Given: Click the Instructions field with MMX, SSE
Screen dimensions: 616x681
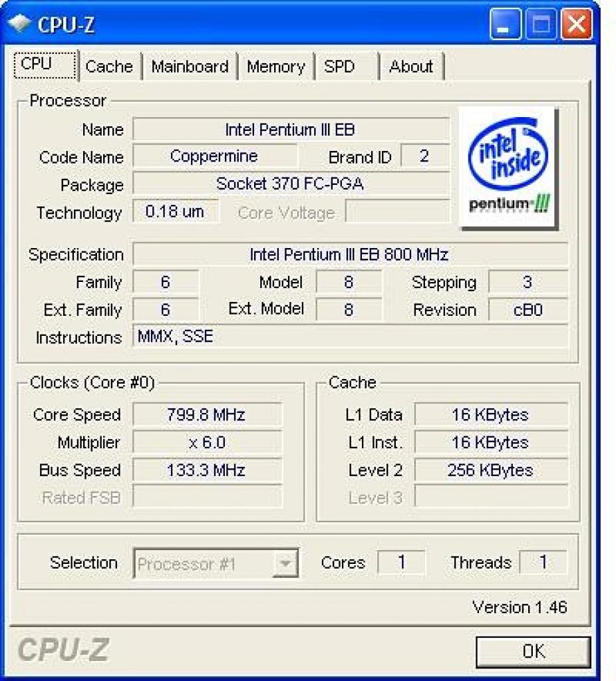Looking at the screenshot, I should [350, 337].
